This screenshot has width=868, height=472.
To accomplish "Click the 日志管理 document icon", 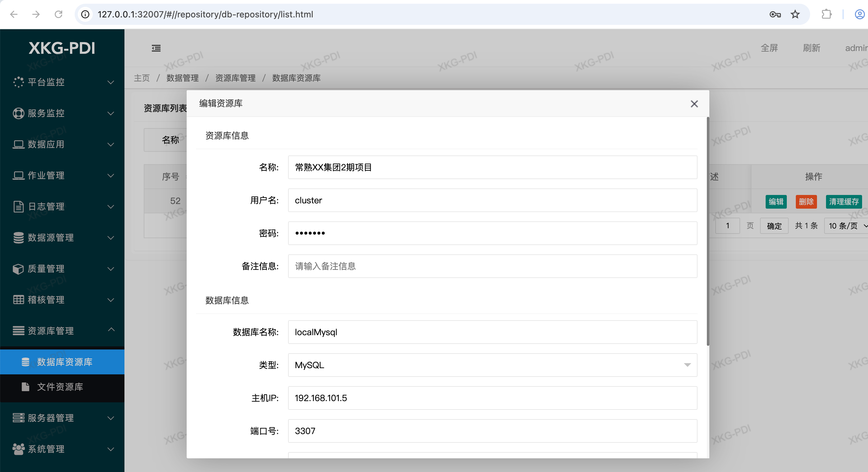I will [x=18, y=206].
